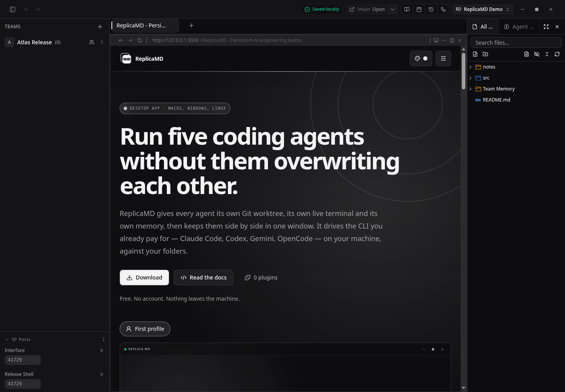The height and width of the screenshot is (392, 565).
Task: Switch to the Agent tab
Action: click(x=519, y=27)
